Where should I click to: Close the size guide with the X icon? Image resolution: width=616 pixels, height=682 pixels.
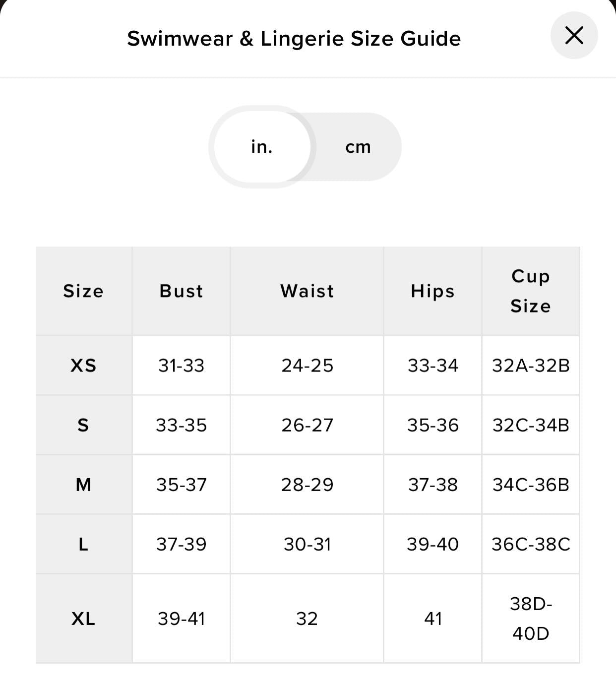[574, 36]
